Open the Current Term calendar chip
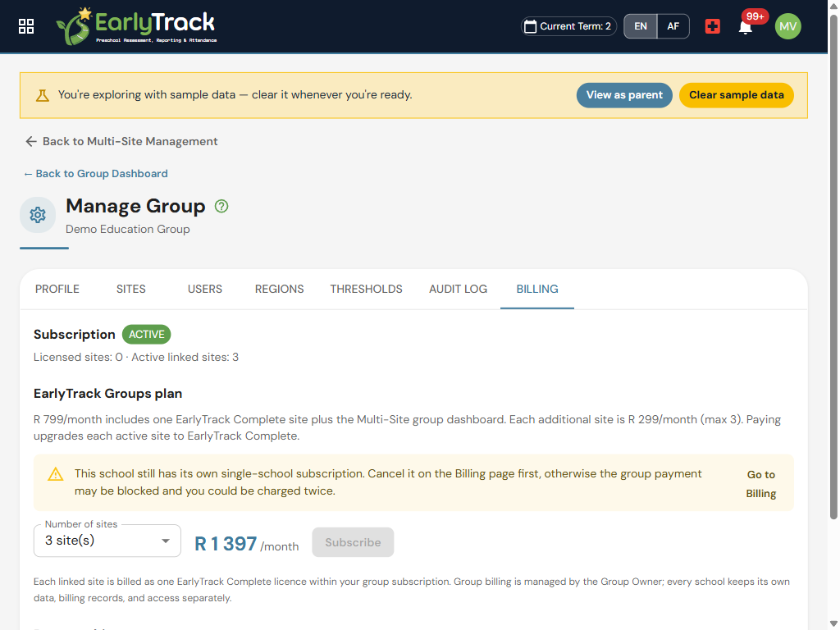Screen dimensions: 840x630 [x=568, y=26]
